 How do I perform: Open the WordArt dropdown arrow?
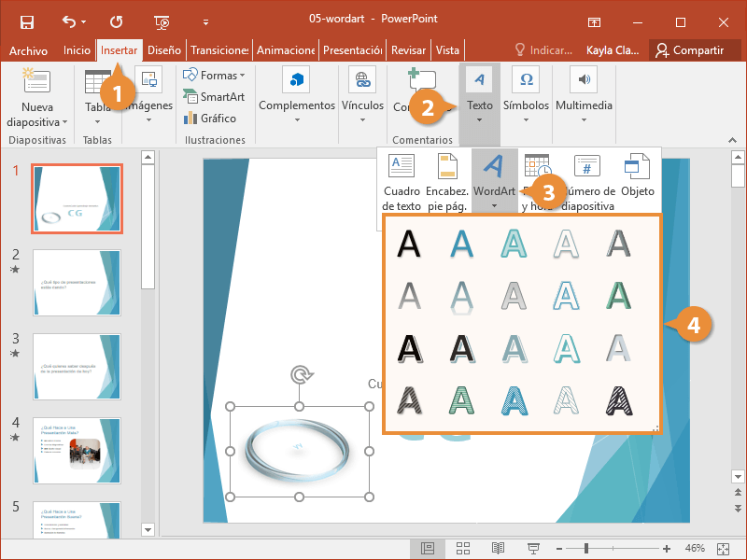(494, 204)
